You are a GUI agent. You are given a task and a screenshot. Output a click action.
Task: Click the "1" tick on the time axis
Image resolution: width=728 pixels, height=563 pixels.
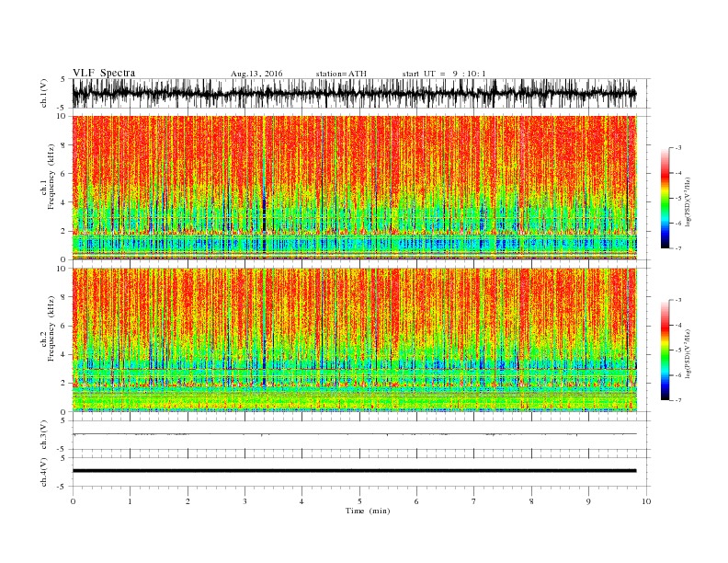point(130,501)
